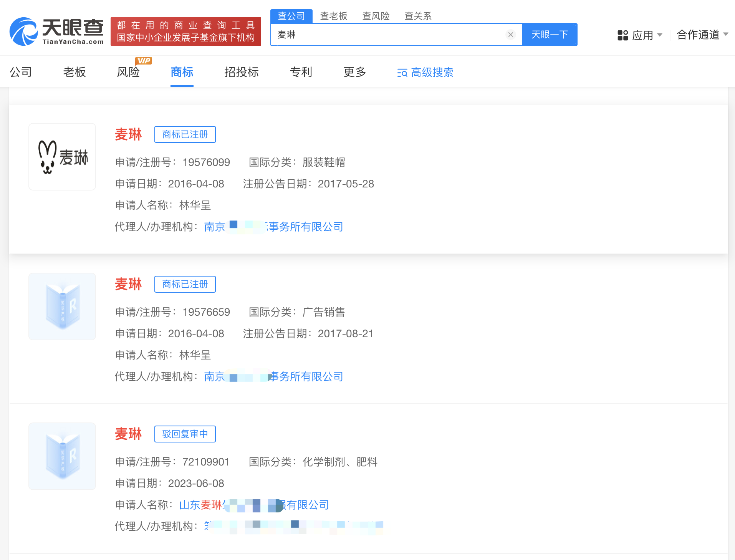Screen dimensions: 735x560
Task: Click 商标已注册 tag for registration 19576659
Action: point(185,284)
